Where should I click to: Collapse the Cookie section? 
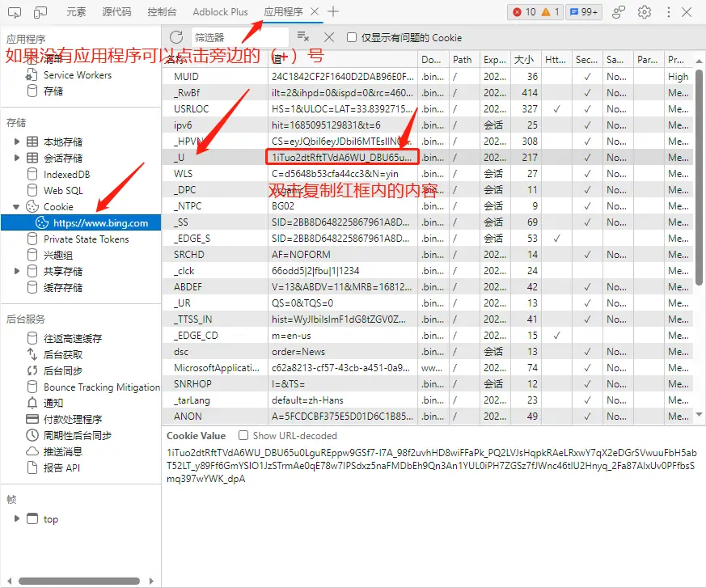(x=15, y=205)
